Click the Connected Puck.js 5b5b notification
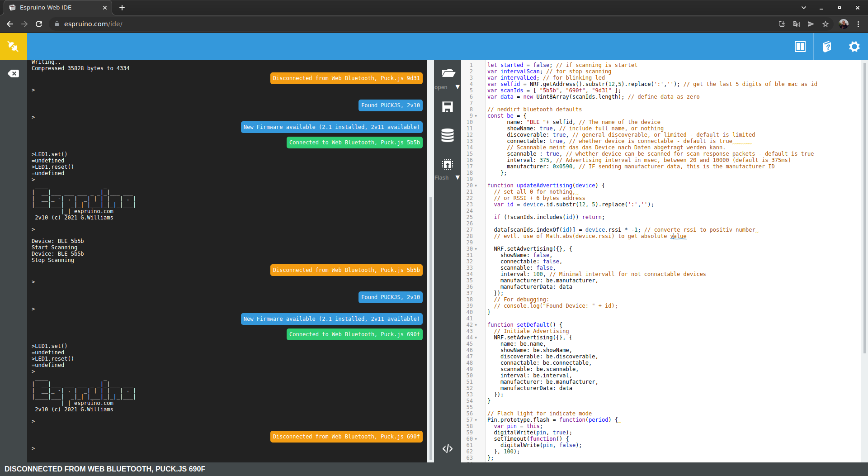This screenshot has width=868, height=476. coord(354,143)
